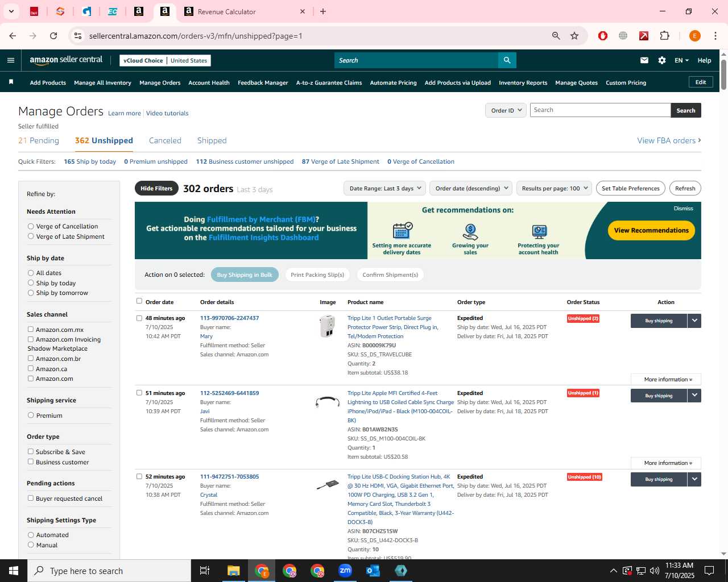Expand Buy shipping arrow for Mary's order

[x=694, y=321]
